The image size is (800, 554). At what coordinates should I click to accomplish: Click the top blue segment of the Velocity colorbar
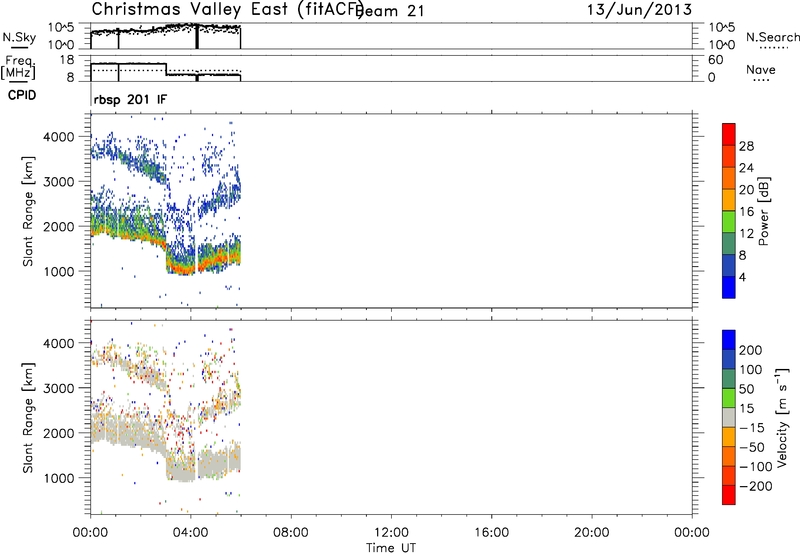(x=729, y=340)
